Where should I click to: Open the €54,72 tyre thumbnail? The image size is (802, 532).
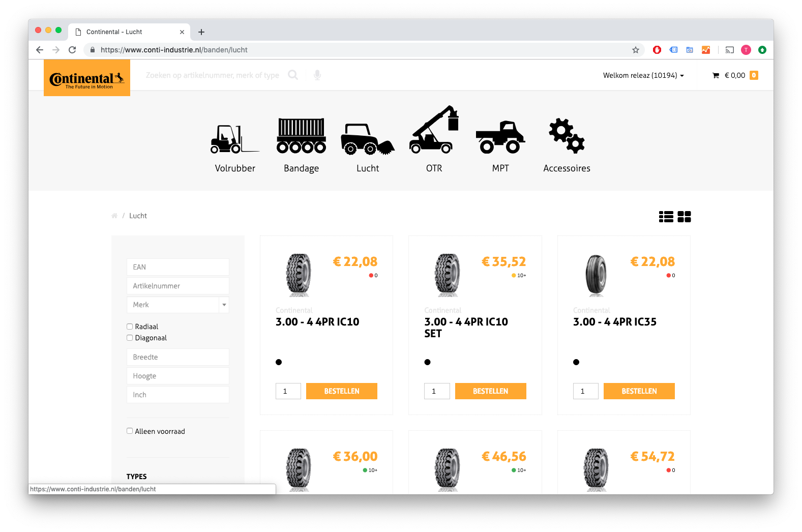point(596,469)
